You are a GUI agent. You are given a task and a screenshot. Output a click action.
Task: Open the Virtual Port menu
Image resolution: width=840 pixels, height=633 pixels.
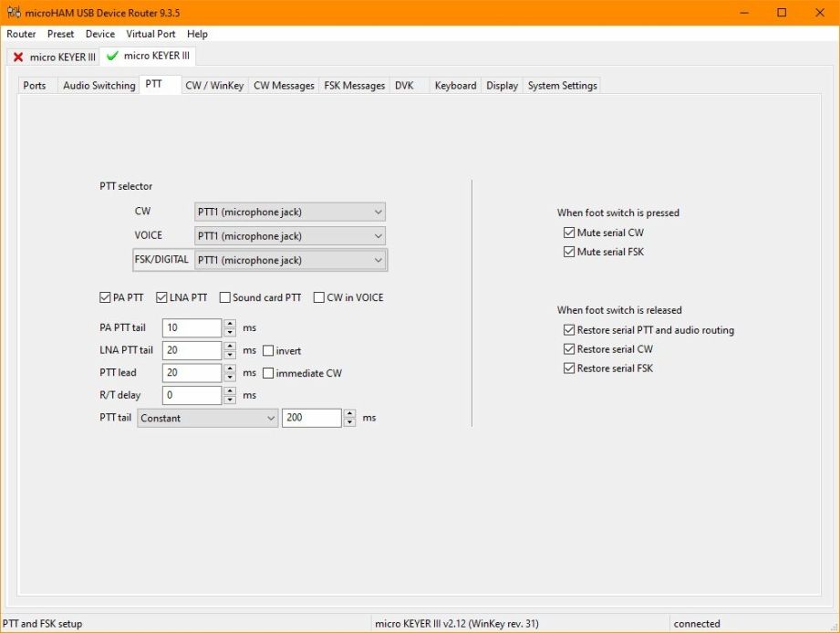pos(150,34)
